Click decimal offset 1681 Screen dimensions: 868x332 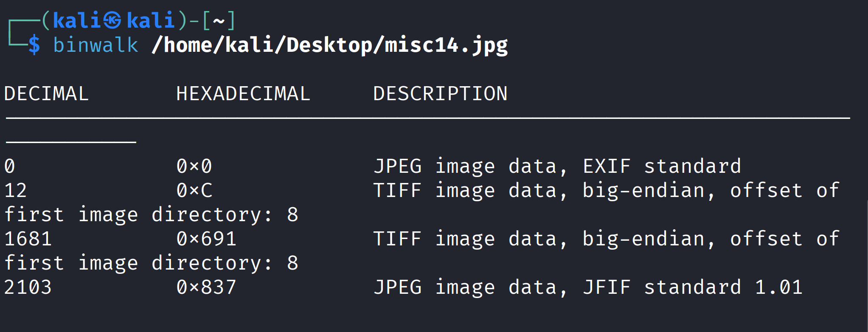pyautogui.click(x=28, y=239)
